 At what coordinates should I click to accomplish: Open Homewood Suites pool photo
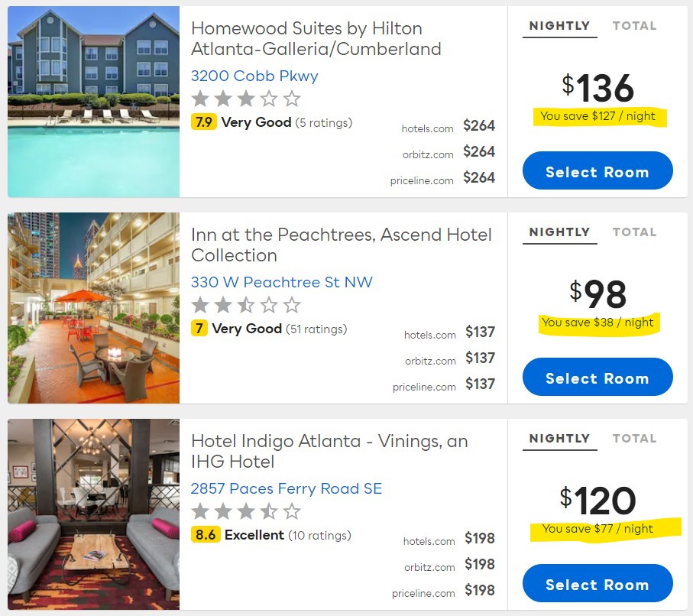point(93,102)
